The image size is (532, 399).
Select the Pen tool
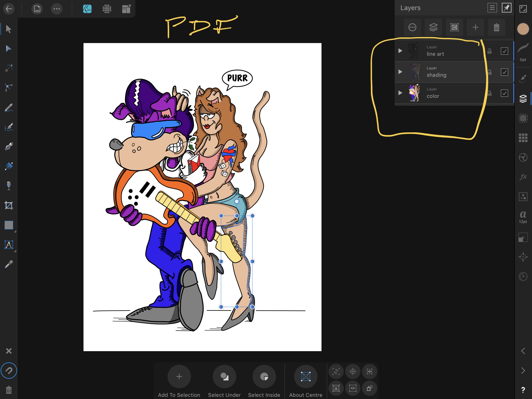9,146
